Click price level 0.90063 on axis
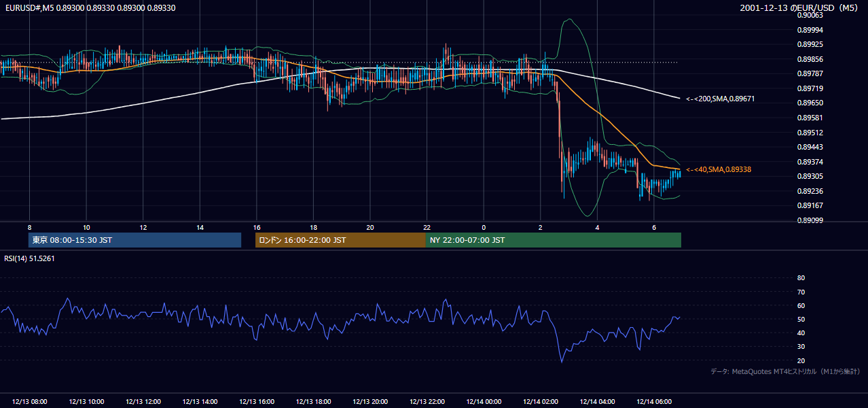Viewport: 868px width, 408px height. coord(810,15)
